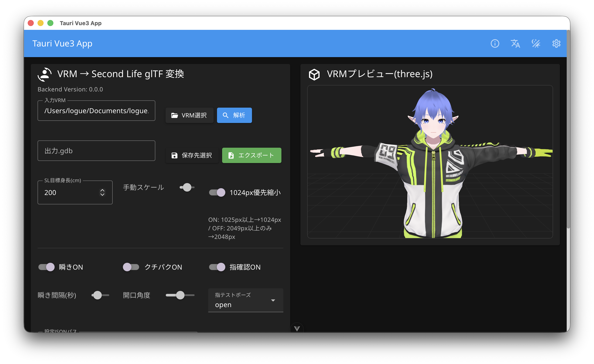Click the Tauri Vue3 App header title
The width and height of the screenshot is (594, 364).
62,43
